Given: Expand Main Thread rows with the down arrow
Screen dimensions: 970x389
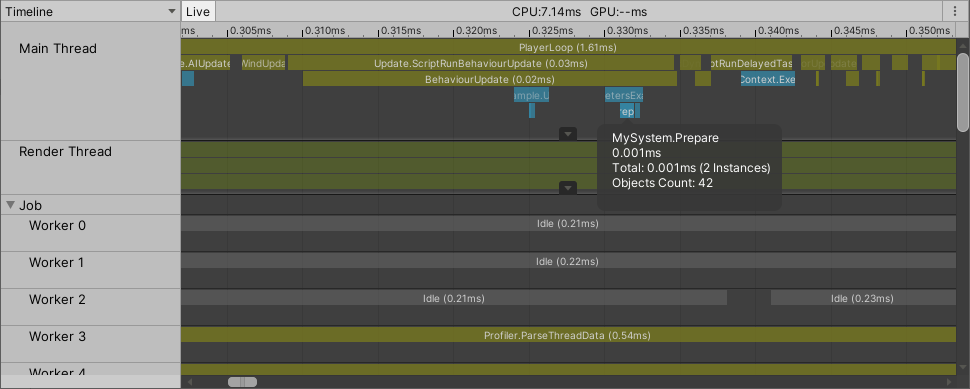Looking at the screenshot, I should pos(568,134).
